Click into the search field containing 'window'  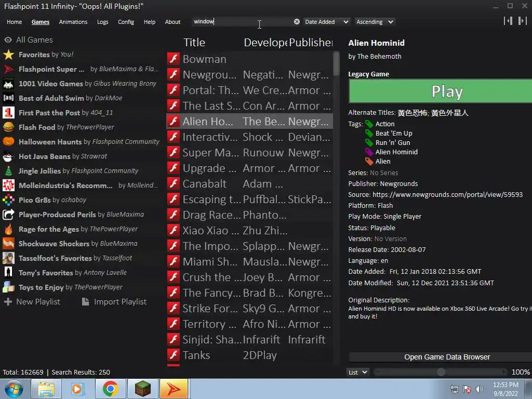(242, 22)
